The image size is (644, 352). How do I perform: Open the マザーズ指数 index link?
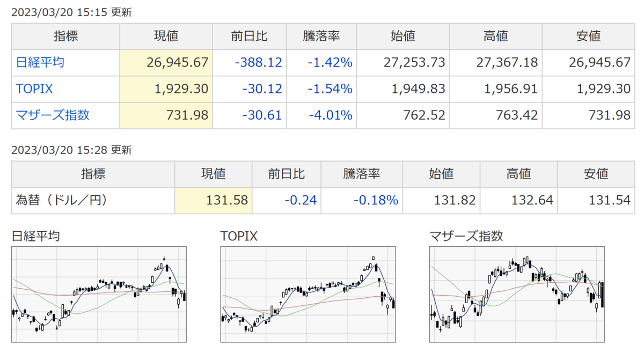coord(53,114)
